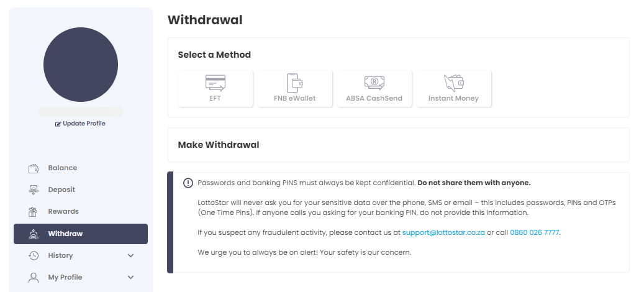Select the EFT card transfer icon
The image size is (644, 292).
[215, 83]
